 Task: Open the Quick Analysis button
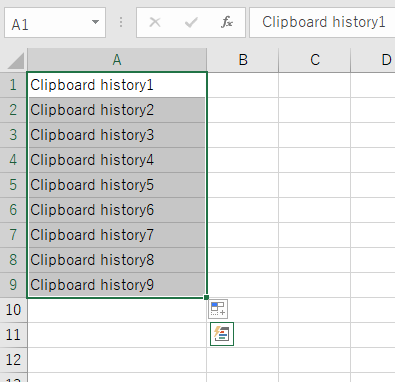pyautogui.click(x=222, y=334)
